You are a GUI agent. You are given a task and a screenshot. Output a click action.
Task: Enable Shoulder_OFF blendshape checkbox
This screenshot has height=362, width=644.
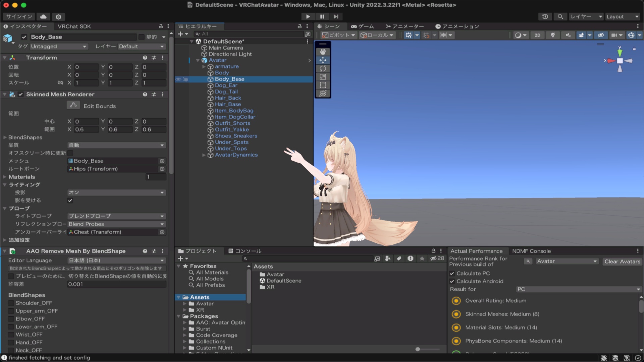point(11,303)
